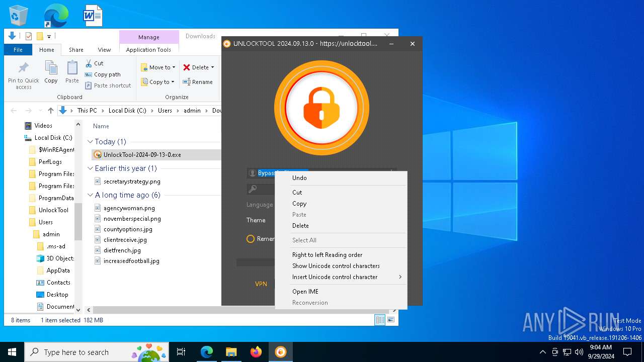Open the Delete dropdown in the ribbon
The image size is (644, 362).
[x=198, y=67]
